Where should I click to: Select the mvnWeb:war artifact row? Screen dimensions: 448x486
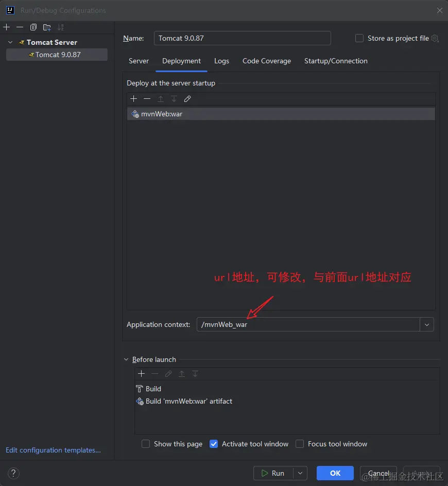[x=281, y=114]
